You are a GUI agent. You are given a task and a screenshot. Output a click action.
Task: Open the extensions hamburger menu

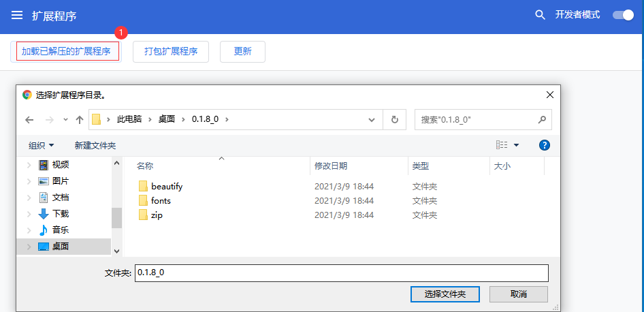(17, 15)
